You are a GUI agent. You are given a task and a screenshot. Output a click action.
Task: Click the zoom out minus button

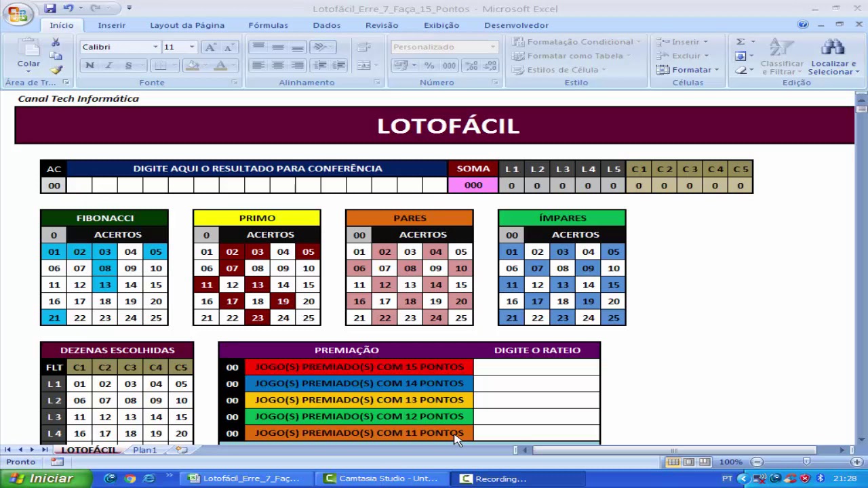[757, 462]
